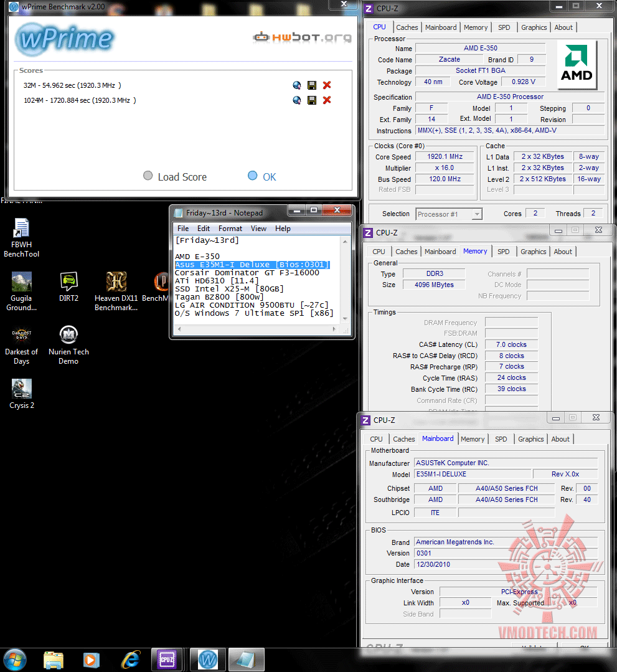Switch to SPD tab in top CPU-Z window
617x672 pixels.
click(504, 27)
